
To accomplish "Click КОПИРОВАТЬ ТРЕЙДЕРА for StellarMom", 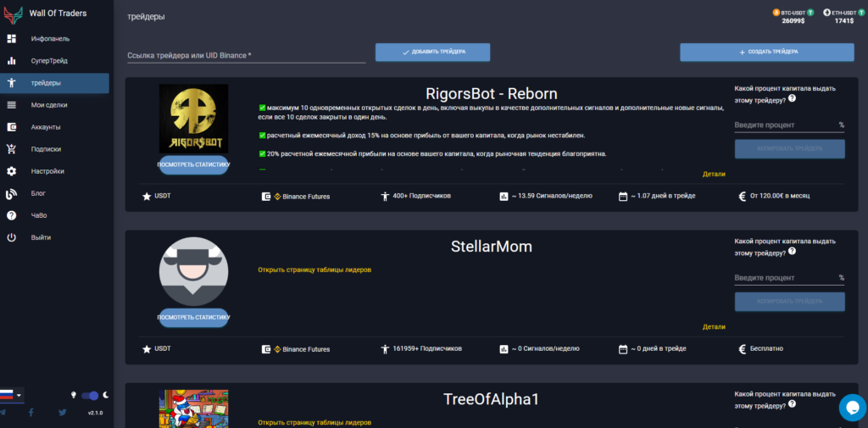I will 789,302.
